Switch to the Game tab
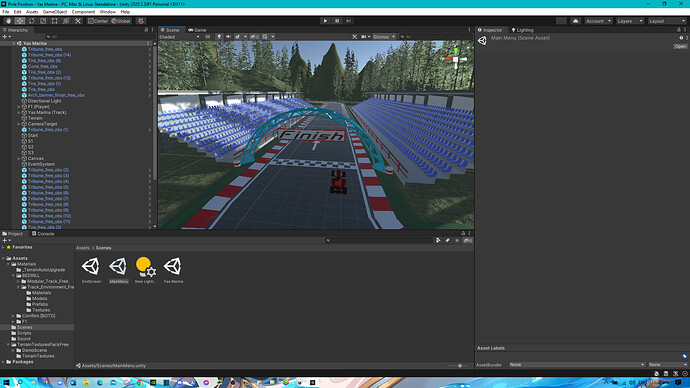This screenshot has width=690, height=388. [x=197, y=30]
